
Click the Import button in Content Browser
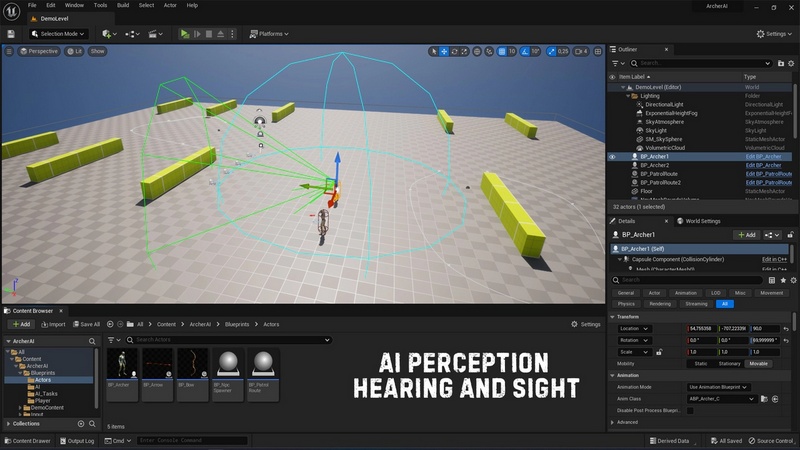pyautogui.click(x=52, y=324)
